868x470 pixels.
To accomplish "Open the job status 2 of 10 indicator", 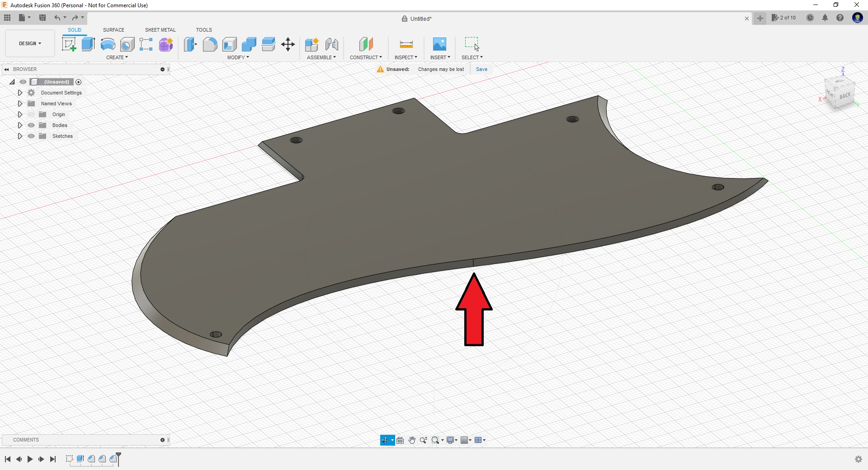I will tap(784, 18).
